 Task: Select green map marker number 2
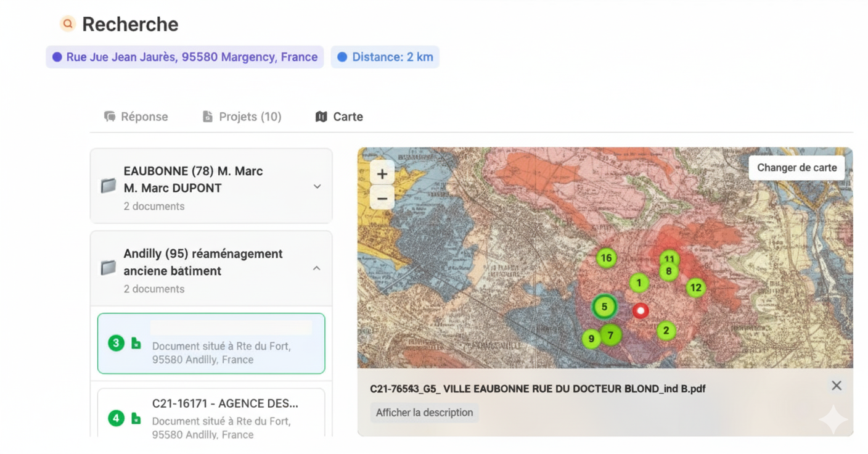[666, 331]
